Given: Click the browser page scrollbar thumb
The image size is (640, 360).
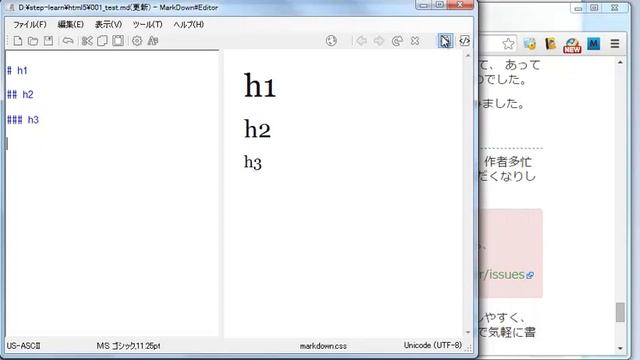Looking at the screenshot, I should point(620,312).
